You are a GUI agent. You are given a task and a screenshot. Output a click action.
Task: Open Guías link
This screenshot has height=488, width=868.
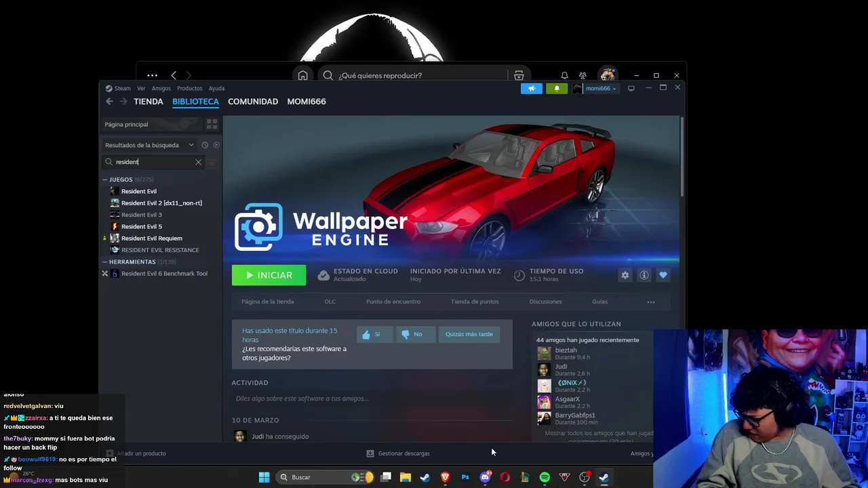(x=599, y=302)
